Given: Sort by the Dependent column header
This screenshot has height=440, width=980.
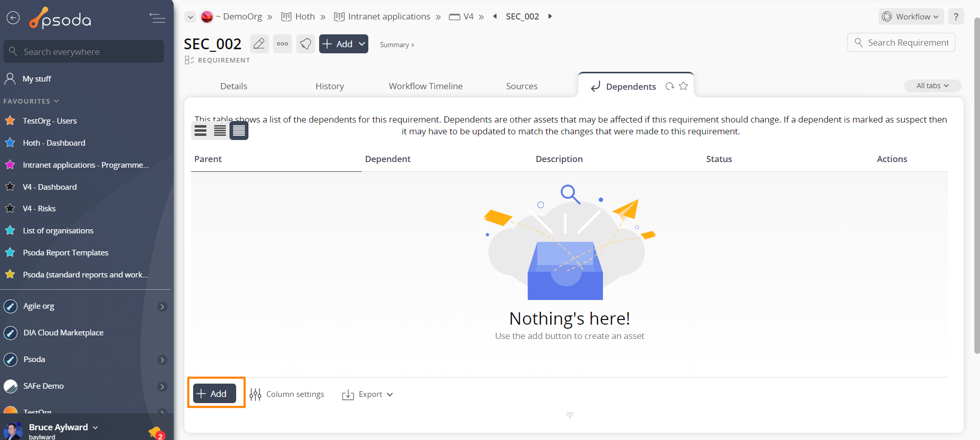Looking at the screenshot, I should (388, 159).
